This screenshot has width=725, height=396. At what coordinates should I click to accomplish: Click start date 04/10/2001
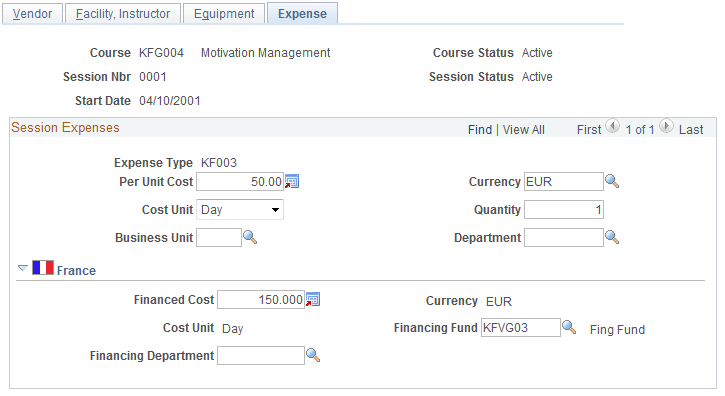point(170,101)
